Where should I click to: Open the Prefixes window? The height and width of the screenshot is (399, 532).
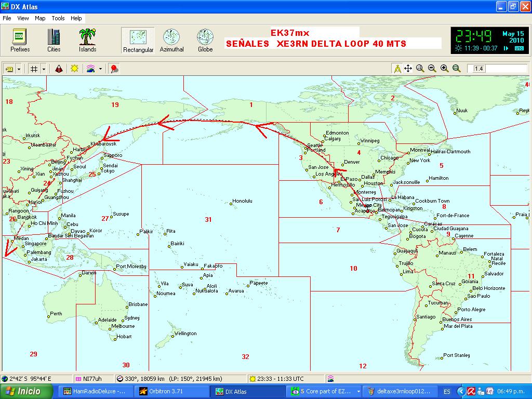point(20,41)
